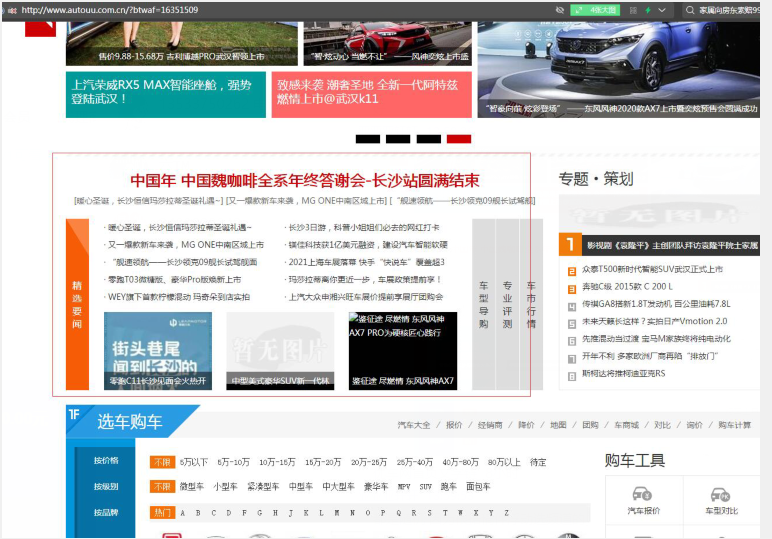Expand the address bar dropdown chevron

662,10
